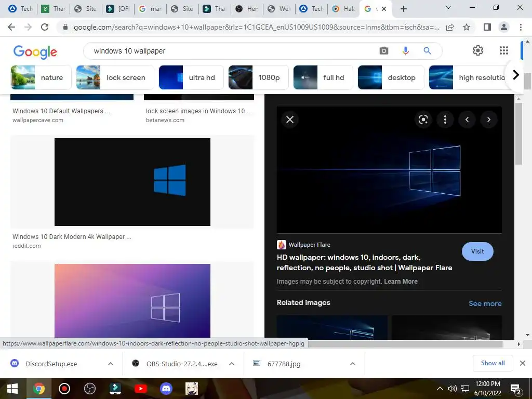Open Google settings gear
The width and height of the screenshot is (532, 399).
pyautogui.click(x=478, y=50)
